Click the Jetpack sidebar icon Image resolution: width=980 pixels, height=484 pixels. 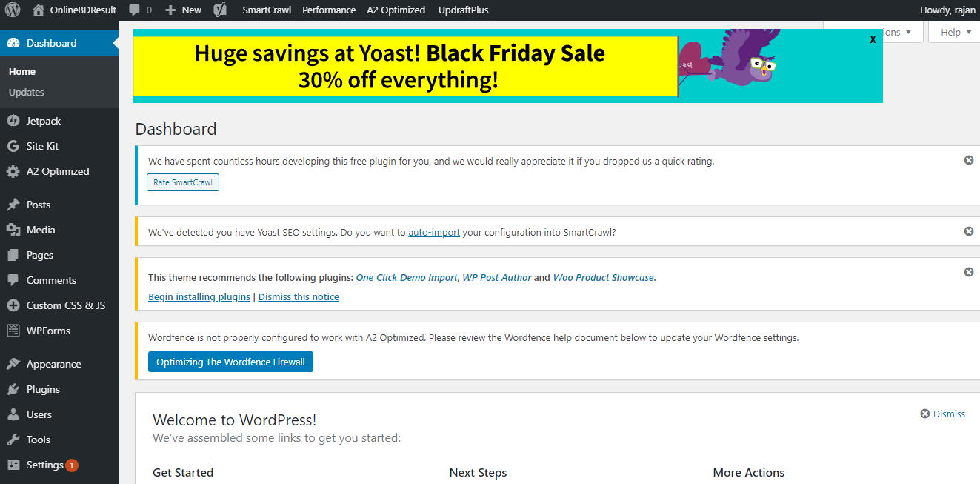[x=13, y=121]
